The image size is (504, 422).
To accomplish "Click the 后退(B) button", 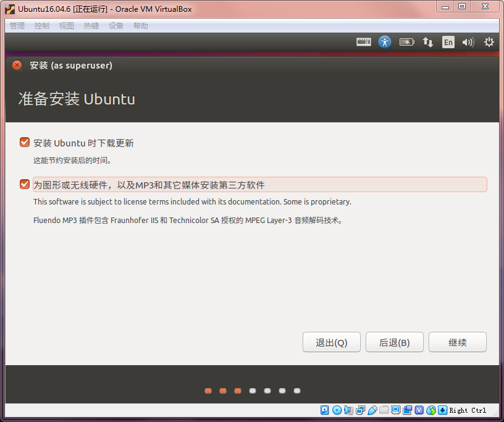I will point(395,342).
